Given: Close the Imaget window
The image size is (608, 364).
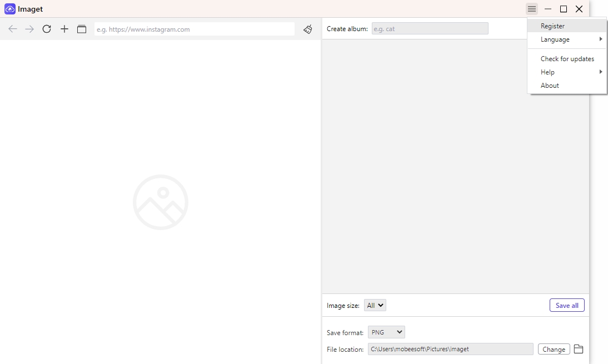Looking at the screenshot, I should tap(579, 9).
